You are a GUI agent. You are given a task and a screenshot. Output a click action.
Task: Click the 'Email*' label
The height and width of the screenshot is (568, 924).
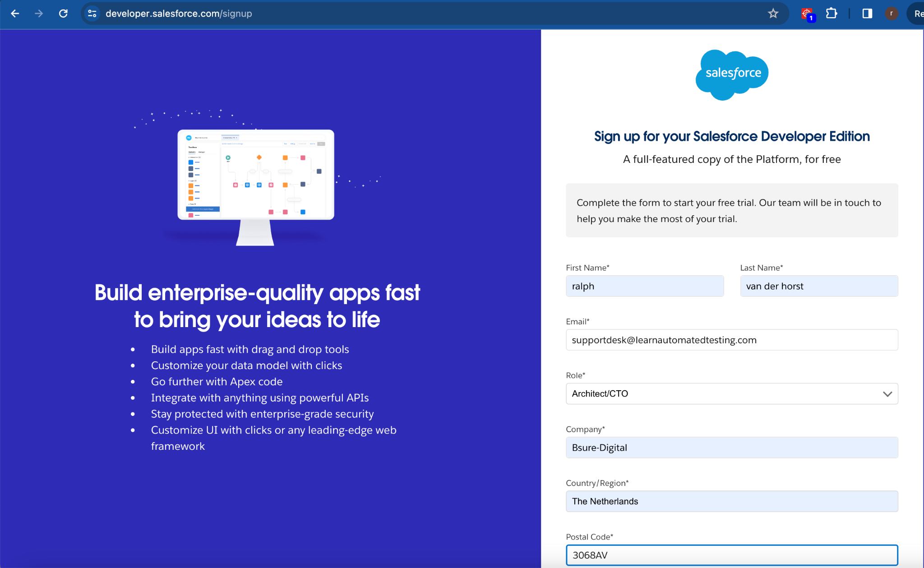[577, 321]
